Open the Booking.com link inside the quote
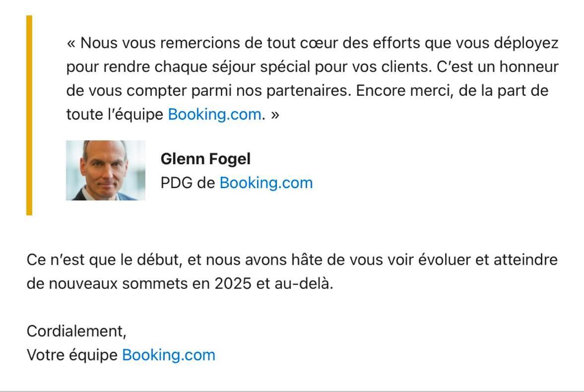 pyautogui.click(x=214, y=115)
